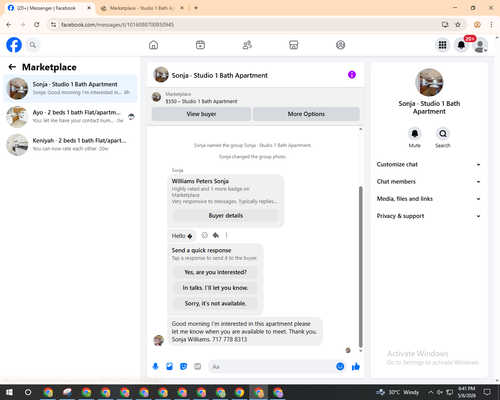Reply to the Hello message arrow icon
Image resolution: width=500 pixels, height=400 pixels.
click(x=216, y=235)
